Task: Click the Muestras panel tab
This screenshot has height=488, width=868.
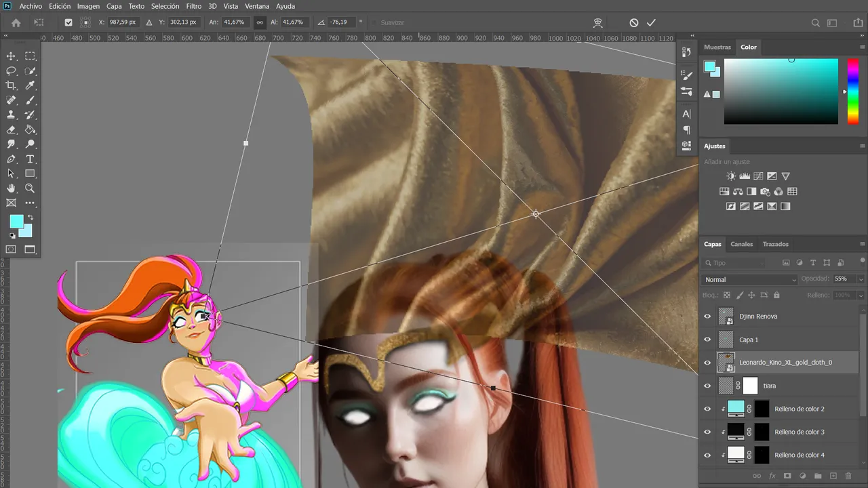Action: (x=717, y=47)
